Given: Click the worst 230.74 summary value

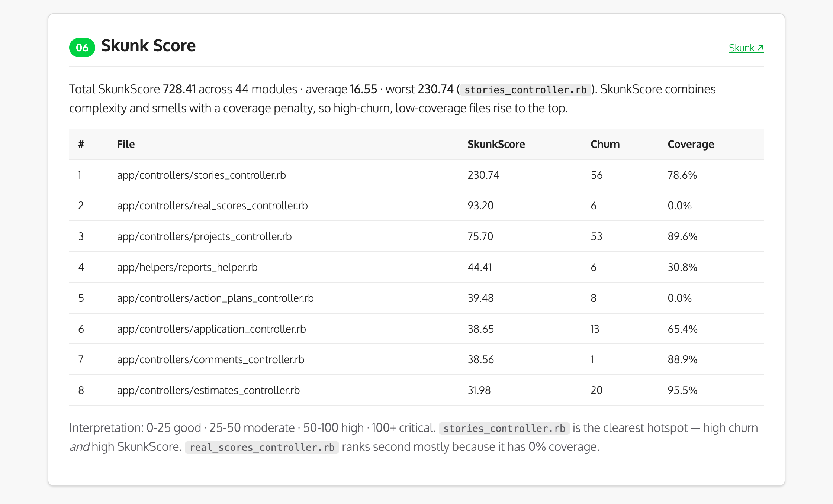Looking at the screenshot, I should (435, 89).
